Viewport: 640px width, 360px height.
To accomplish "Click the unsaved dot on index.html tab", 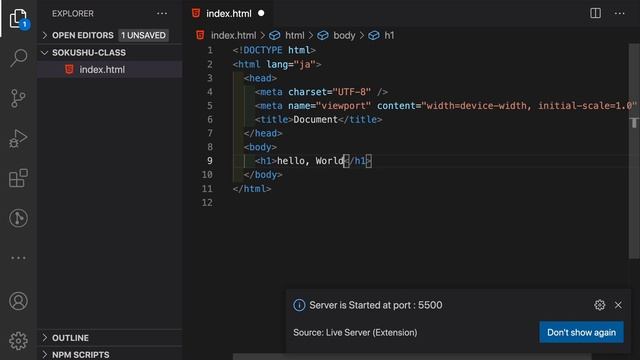I will coord(261,13).
